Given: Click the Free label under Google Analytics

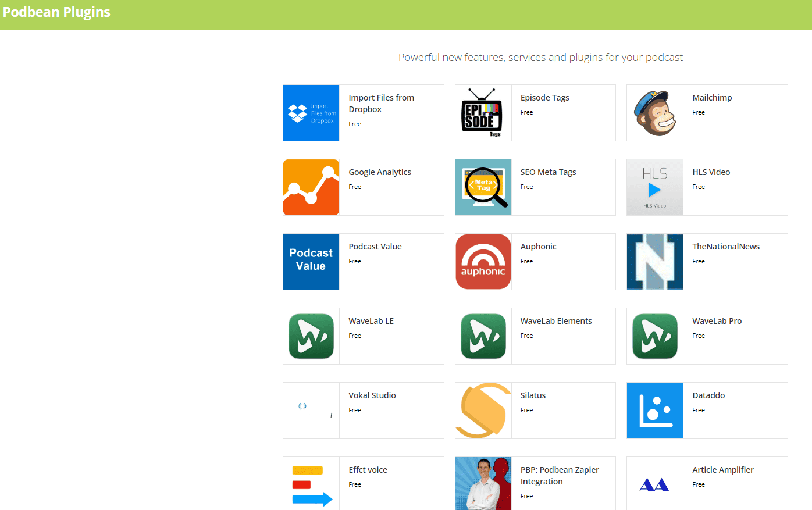Looking at the screenshot, I should (355, 187).
